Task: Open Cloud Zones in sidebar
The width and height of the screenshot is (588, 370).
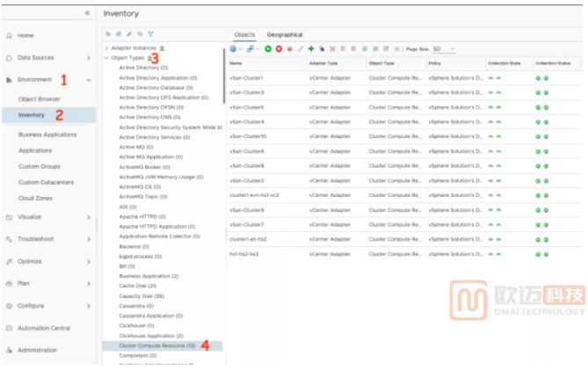Action: [x=35, y=199]
